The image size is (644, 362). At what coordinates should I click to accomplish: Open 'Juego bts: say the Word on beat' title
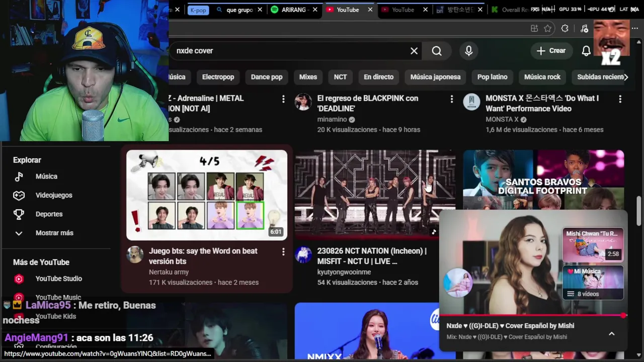[x=203, y=256]
